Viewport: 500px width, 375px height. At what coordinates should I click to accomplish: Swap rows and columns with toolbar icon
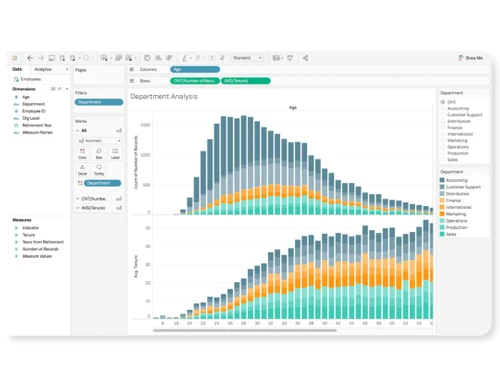click(x=147, y=58)
